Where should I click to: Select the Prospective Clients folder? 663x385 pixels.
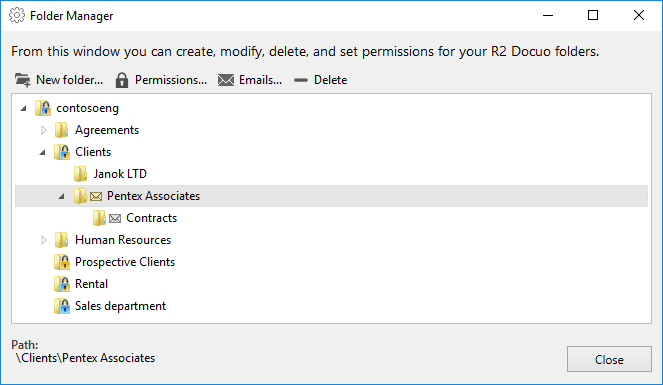coord(125,262)
